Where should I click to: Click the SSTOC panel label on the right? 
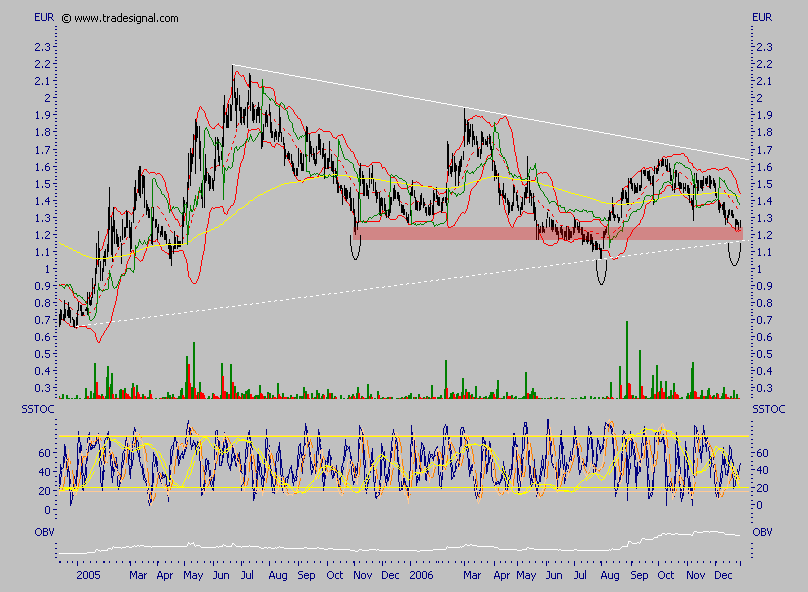coord(766,410)
